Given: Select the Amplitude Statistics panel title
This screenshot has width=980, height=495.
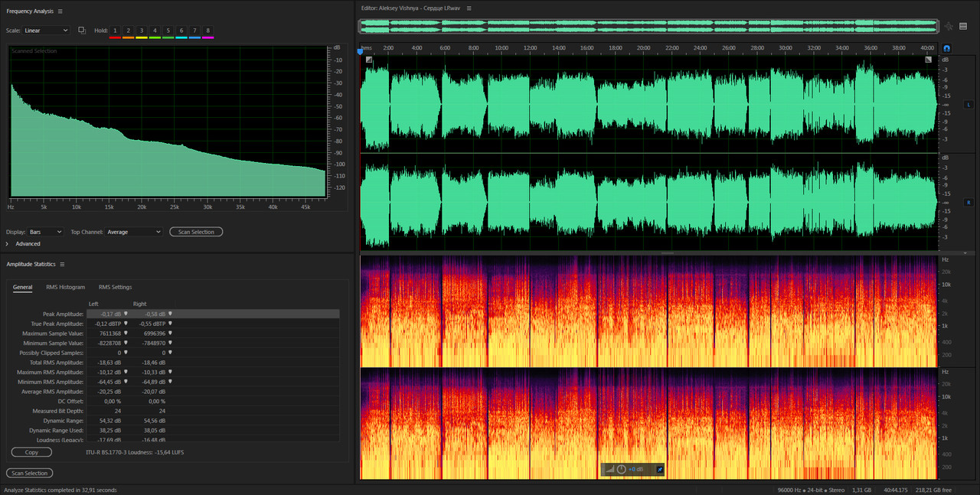Looking at the screenshot, I should pos(31,264).
